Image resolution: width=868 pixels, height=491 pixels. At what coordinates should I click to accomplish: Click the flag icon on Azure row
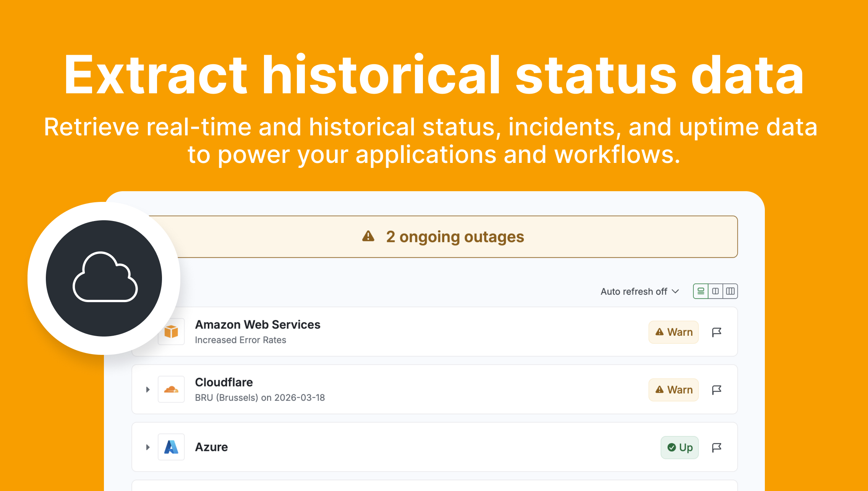point(716,447)
